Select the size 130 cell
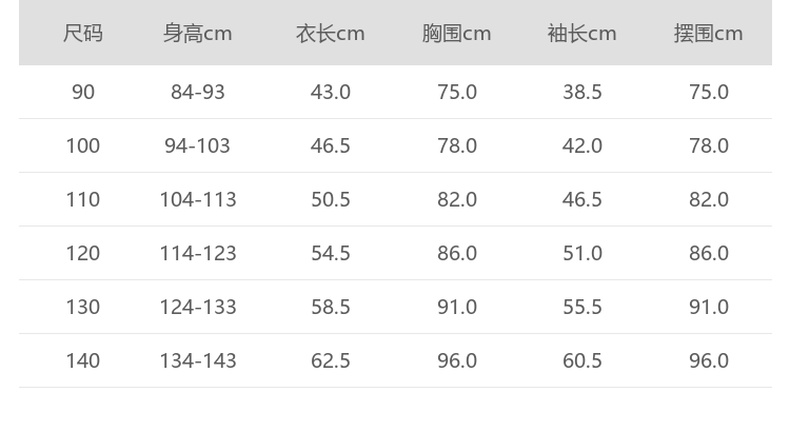790x431 pixels. [83, 307]
